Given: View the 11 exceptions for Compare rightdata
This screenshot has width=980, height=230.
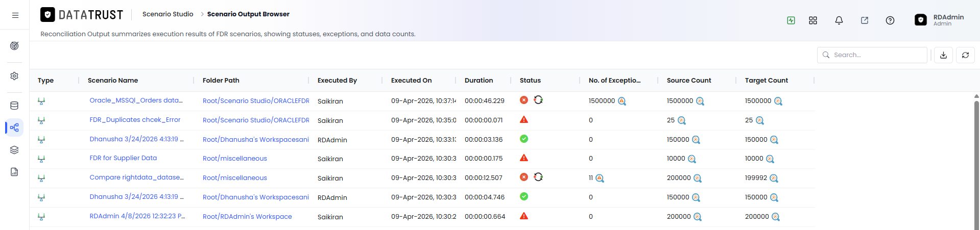Looking at the screenshot, I should [600, 178].
